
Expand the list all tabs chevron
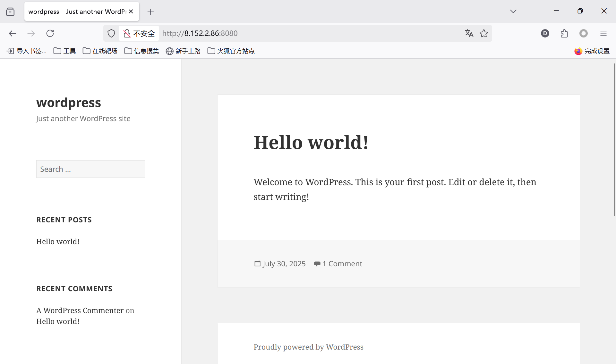click(x=513, y=11)
